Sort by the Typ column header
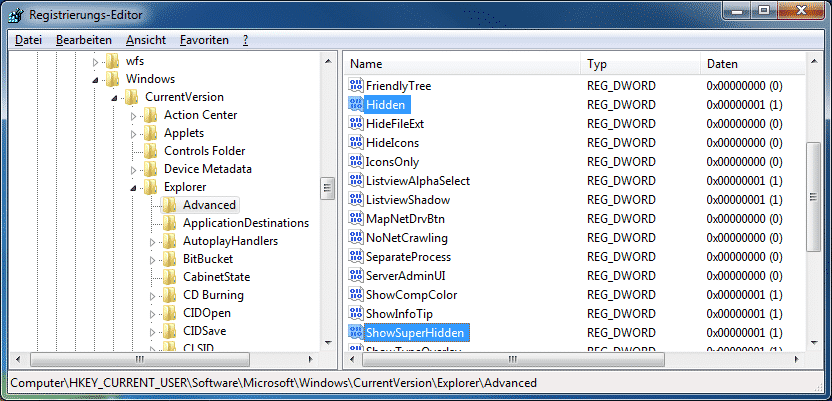 [x=640, y=64]
